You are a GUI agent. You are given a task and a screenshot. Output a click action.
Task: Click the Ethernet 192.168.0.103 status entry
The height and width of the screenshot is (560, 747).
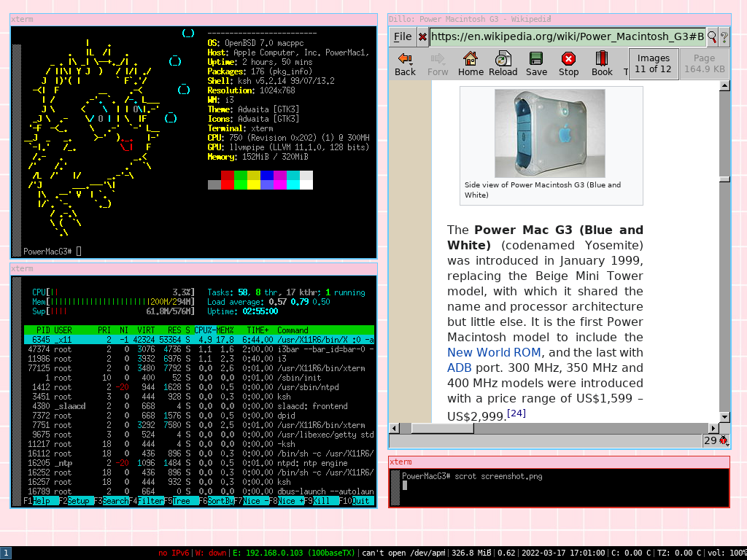point(293,553)
